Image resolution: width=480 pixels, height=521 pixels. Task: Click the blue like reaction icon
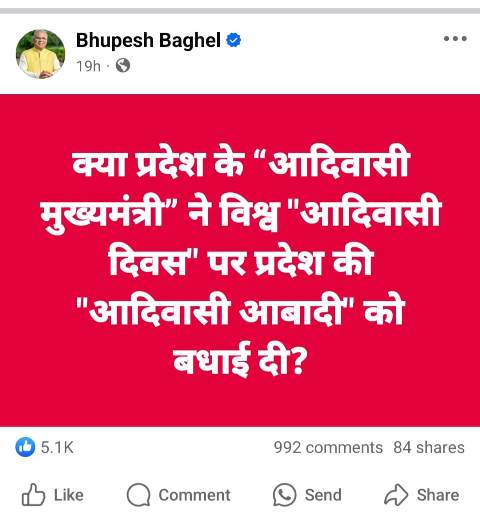tap(25, 447)
